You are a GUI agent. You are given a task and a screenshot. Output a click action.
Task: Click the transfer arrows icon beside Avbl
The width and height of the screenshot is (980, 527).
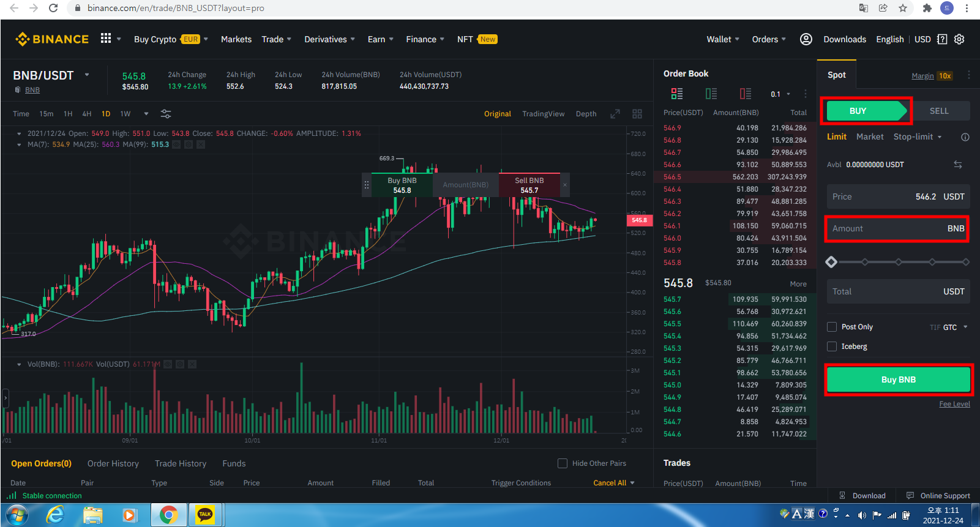[958, 164]
